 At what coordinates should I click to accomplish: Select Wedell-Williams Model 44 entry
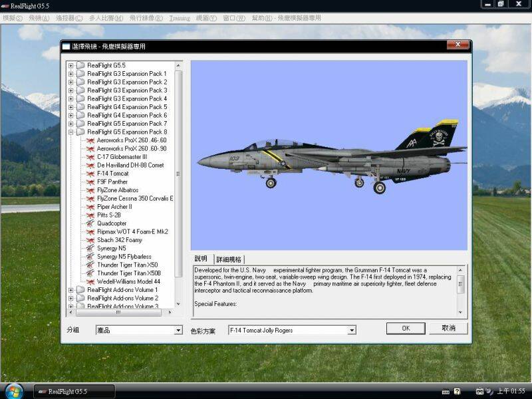128,282
